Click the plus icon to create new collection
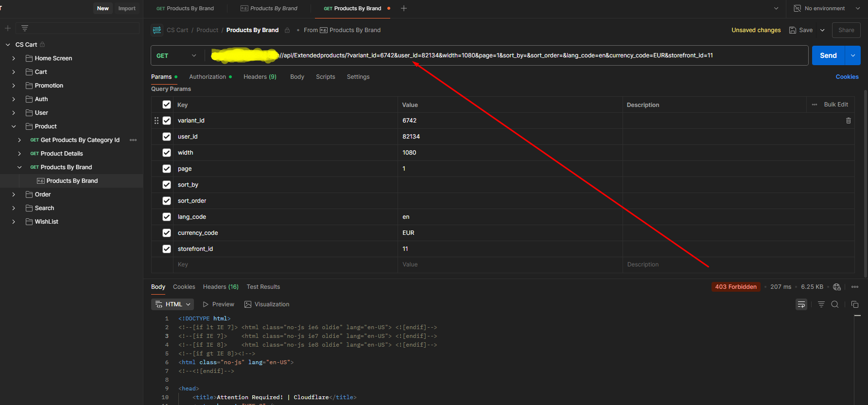This screenshot has width=868, height=405. coord(8,28)
